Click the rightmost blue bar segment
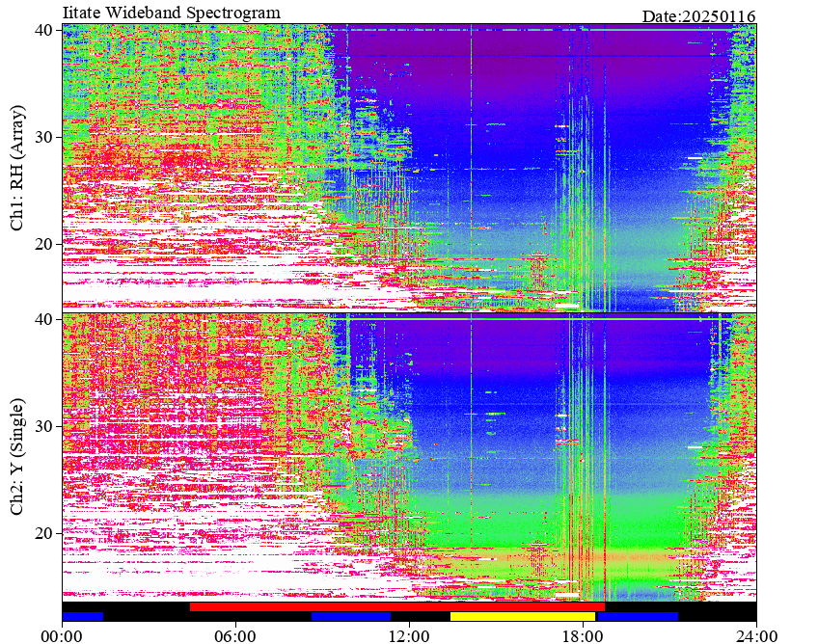This screenshot has height=644, width=818. tap(638, 616)
